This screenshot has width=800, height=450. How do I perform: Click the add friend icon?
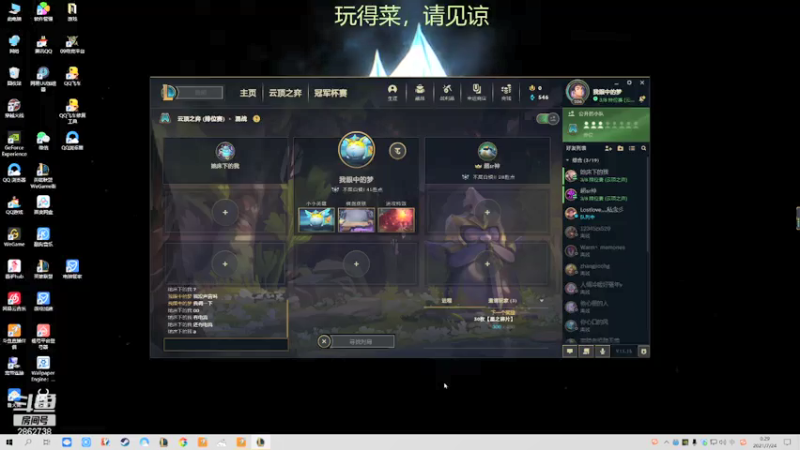point(608,148)
